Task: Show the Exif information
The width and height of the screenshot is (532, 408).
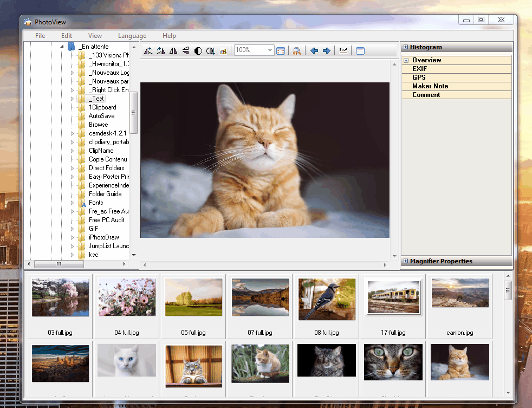Action: 342,50
